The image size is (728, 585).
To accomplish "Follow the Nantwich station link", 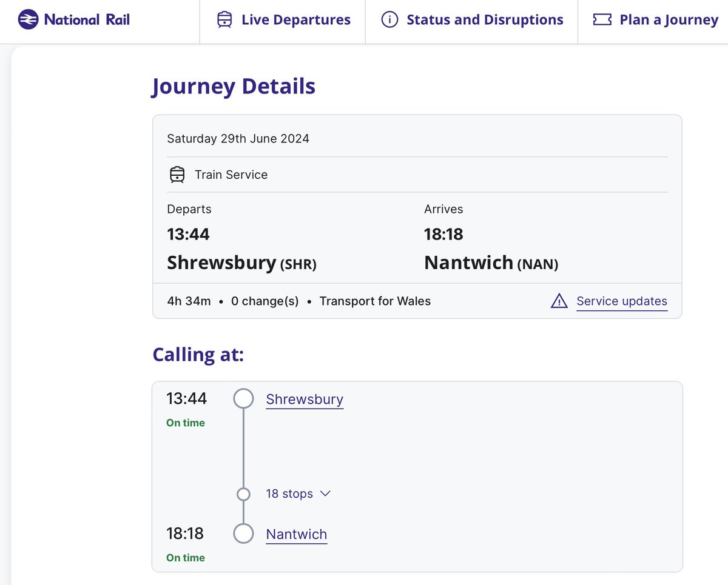I will coord(297,535).
